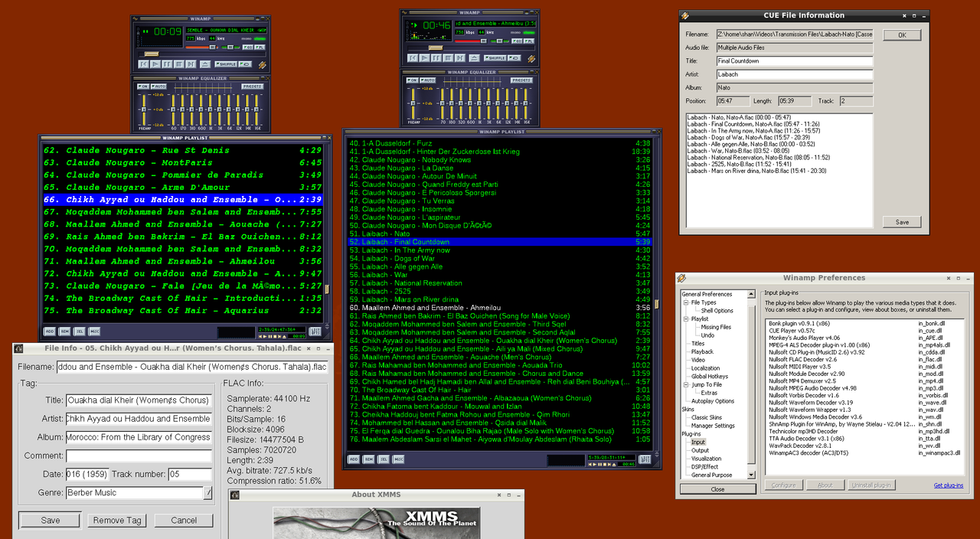
Task: Click Save in CUE File Information
Action: 902,222
